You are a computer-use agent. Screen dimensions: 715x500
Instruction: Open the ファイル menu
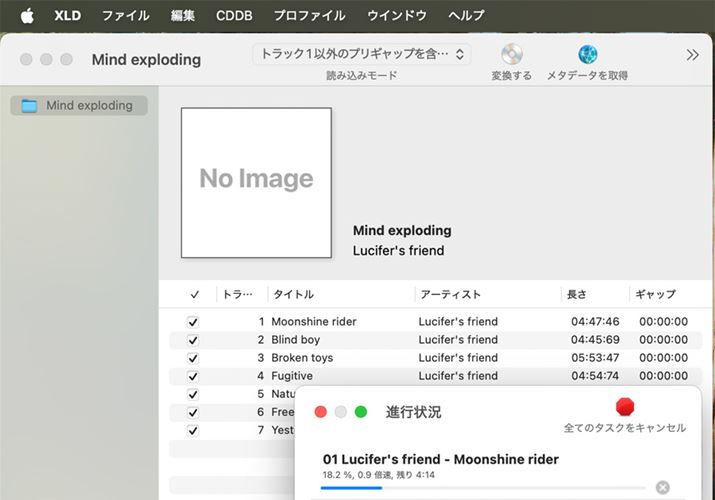(x=125, y=15)
